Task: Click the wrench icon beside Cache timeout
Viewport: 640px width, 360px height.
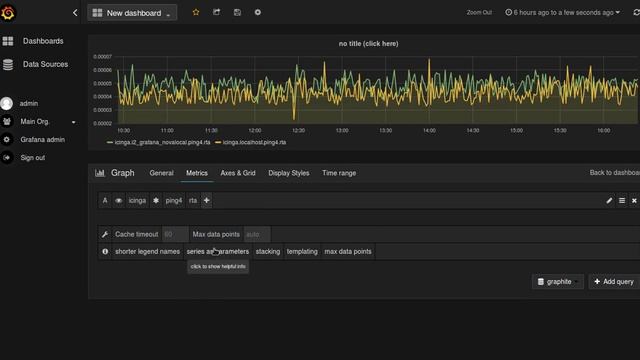Action: 105,234
